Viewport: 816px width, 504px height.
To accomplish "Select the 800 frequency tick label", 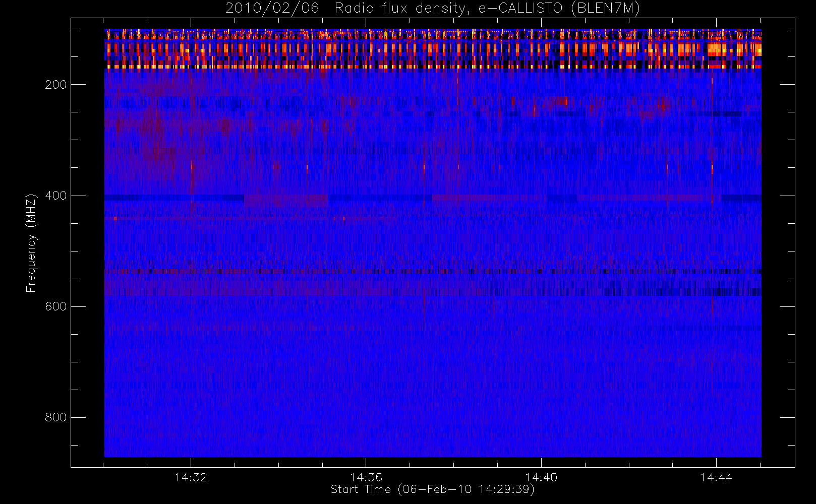I will tap(56, 417).
